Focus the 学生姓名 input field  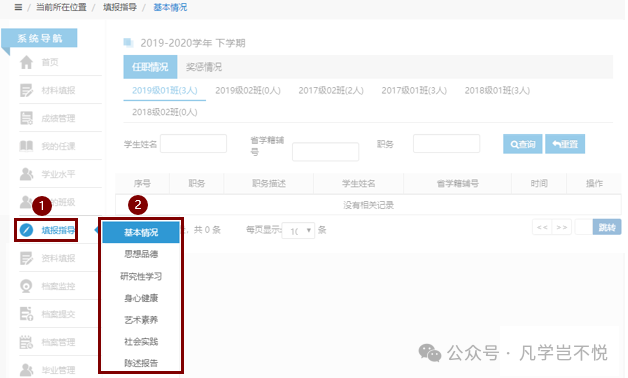[193, 143]
